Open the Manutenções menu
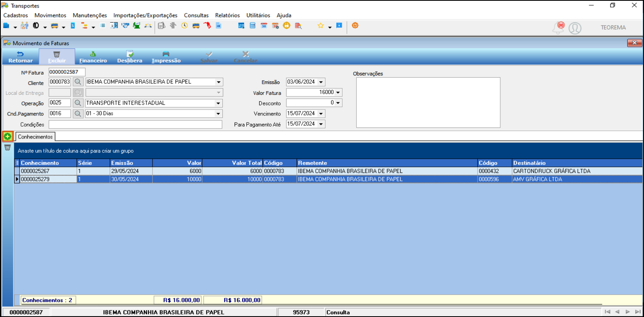 (x=90, y=15)
